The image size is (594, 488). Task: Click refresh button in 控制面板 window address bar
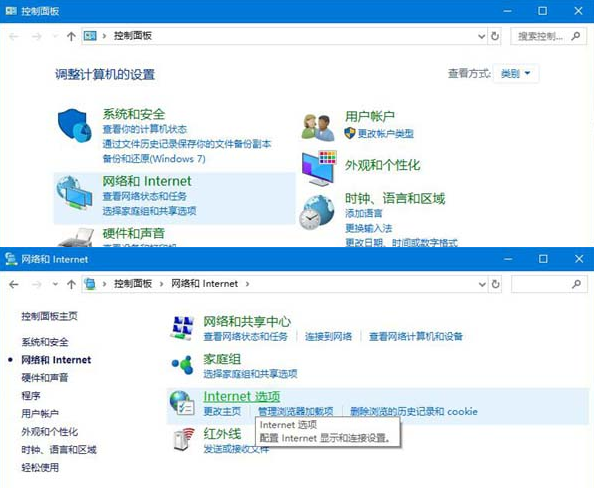(495, 36)
